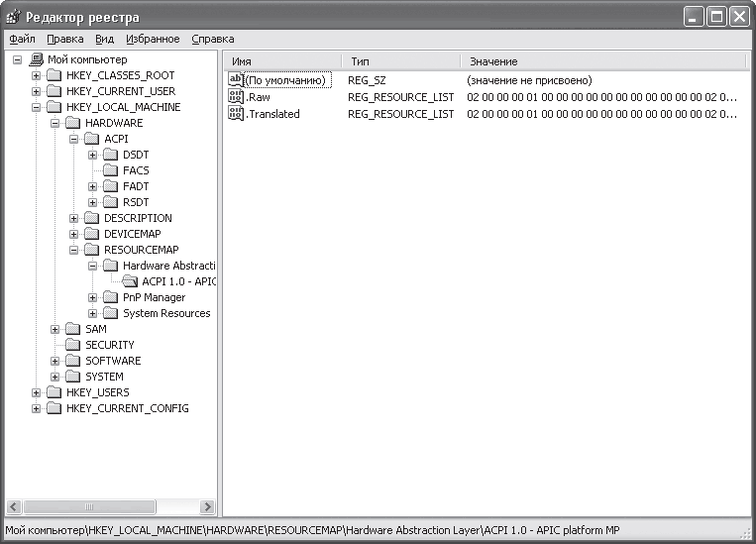Screen dimensions: 756x544
Task: Collapse the HKEY_LOCAL_MACHINE branch
Action: 36,108
